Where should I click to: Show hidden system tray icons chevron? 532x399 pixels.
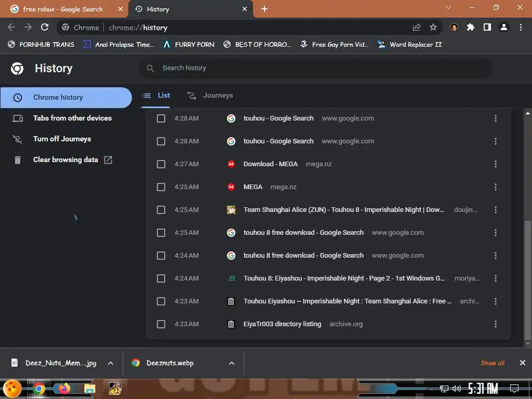[x=431, y=389]
